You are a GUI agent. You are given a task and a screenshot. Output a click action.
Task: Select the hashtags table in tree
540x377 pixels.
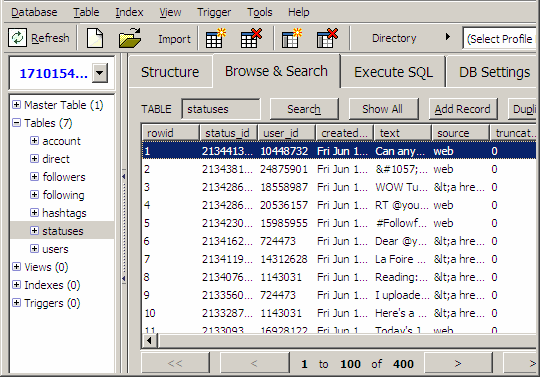click(64, 213)
